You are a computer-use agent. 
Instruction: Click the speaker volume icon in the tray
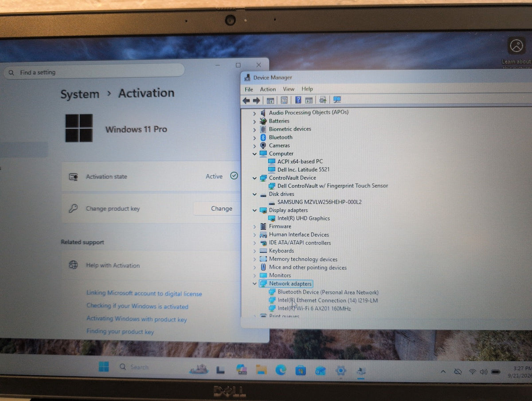pyautogui.click(x=483, y=372)
